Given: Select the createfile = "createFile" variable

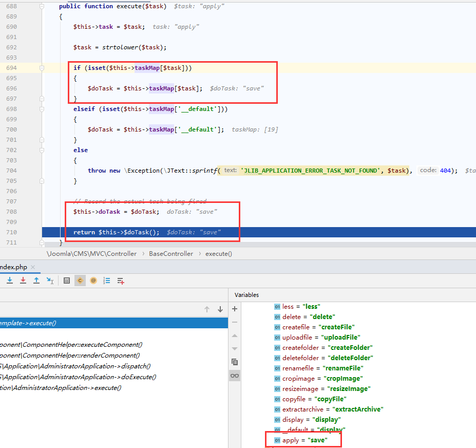Looking at the screenshot, I should [314, 327].
